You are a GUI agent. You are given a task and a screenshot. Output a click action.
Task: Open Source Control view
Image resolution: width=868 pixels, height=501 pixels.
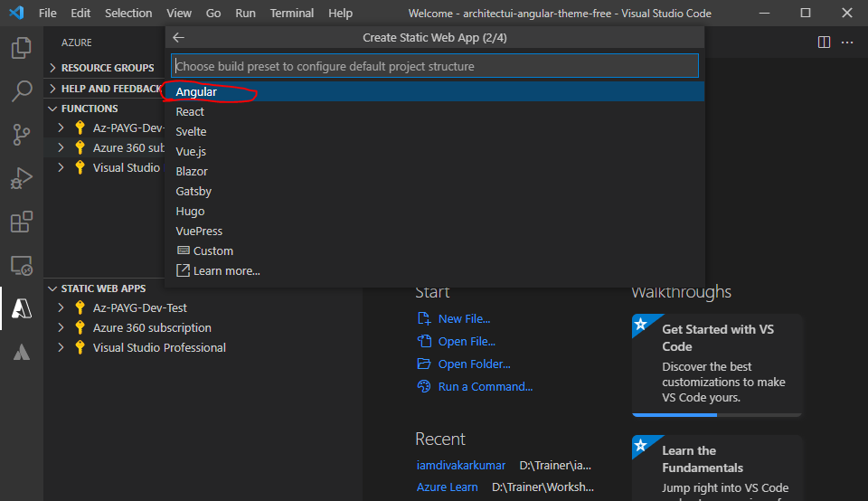(x=21, y=135)
